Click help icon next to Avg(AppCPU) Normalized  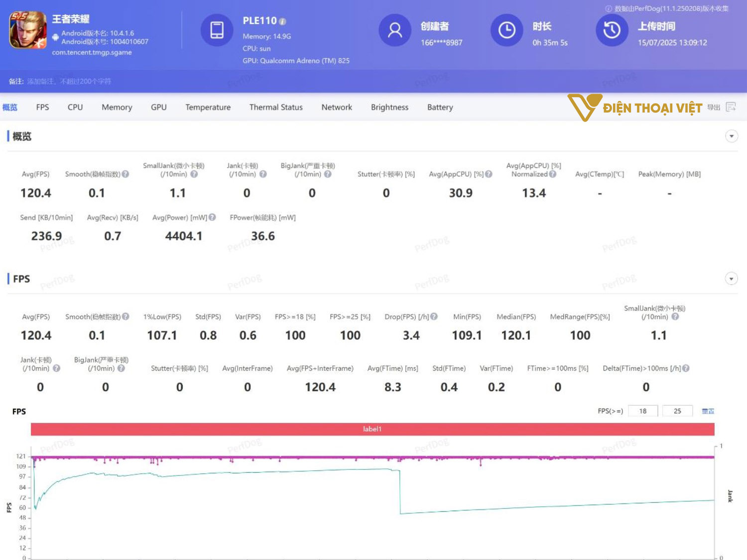click(x=553, y=174)
